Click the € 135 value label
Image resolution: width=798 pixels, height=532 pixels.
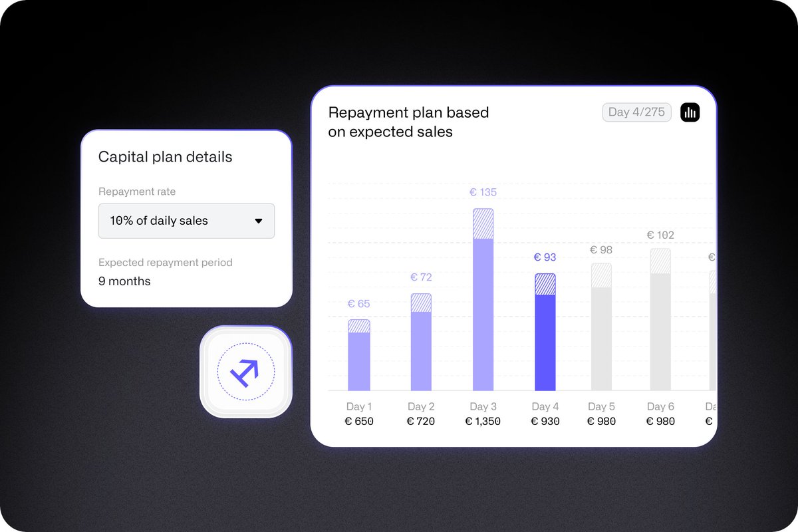[x=483, y=192]
